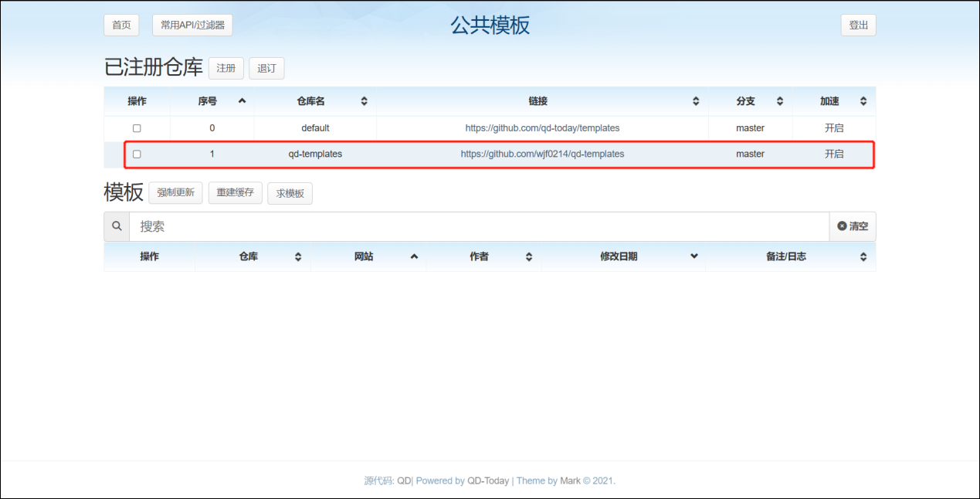Viewport: 980px width, 499px height.
Task: Click the 强制更新 button
Action: click(x=175, y=192)
